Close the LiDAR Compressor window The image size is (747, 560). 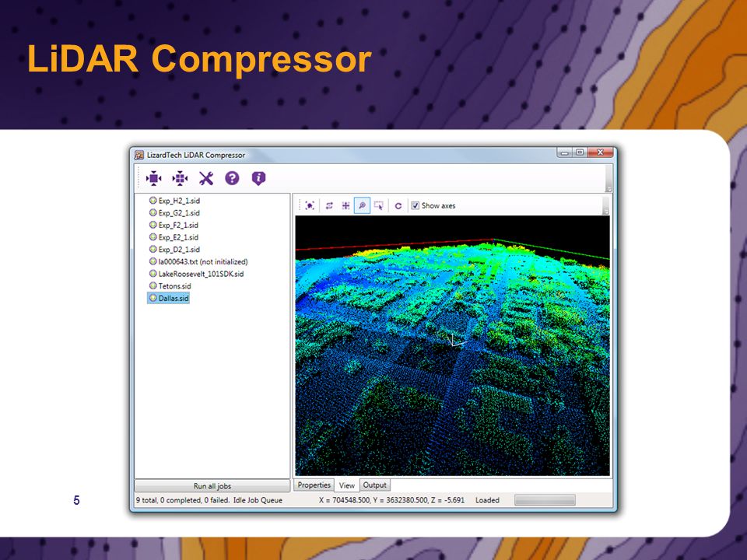click(600, 153)
